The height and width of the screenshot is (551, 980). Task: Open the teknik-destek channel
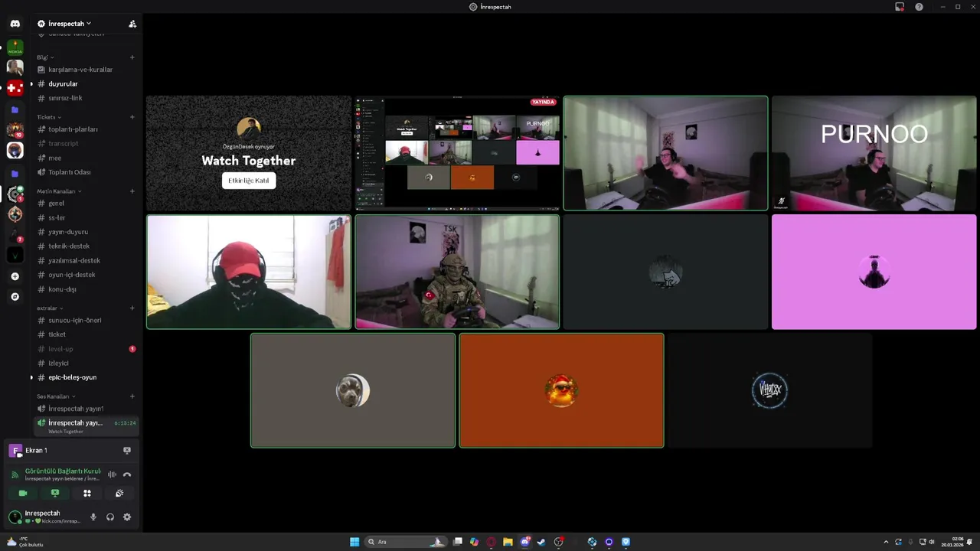86,246
